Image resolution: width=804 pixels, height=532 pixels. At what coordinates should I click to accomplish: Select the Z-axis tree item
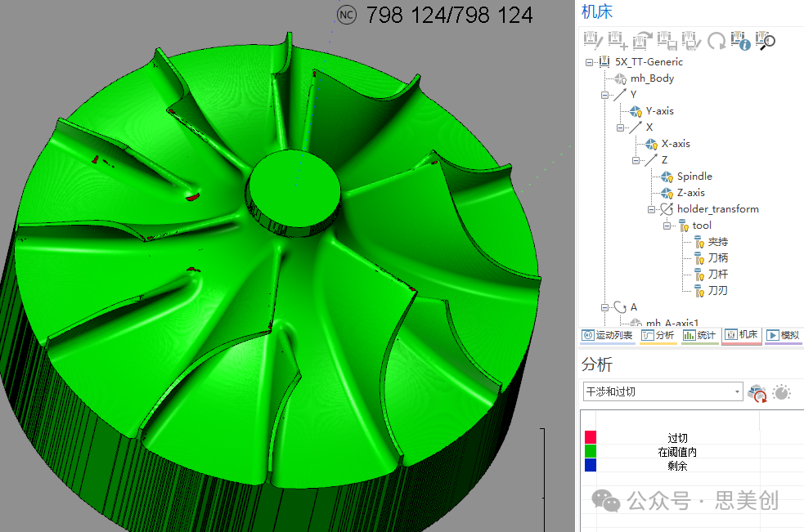(x=691, y=193)
